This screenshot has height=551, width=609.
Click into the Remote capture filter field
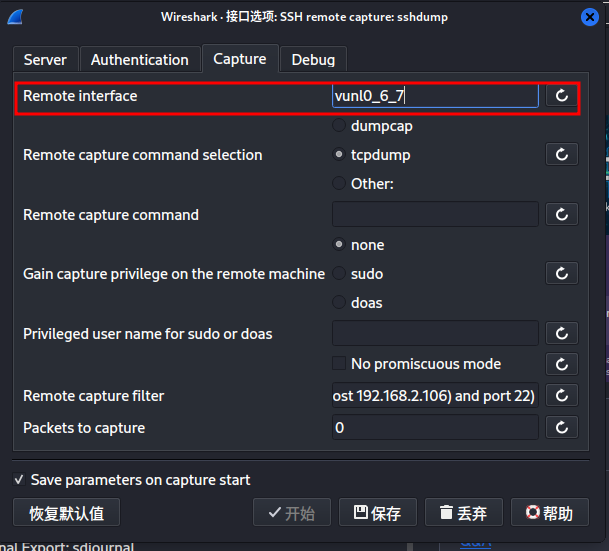[435, 396]
